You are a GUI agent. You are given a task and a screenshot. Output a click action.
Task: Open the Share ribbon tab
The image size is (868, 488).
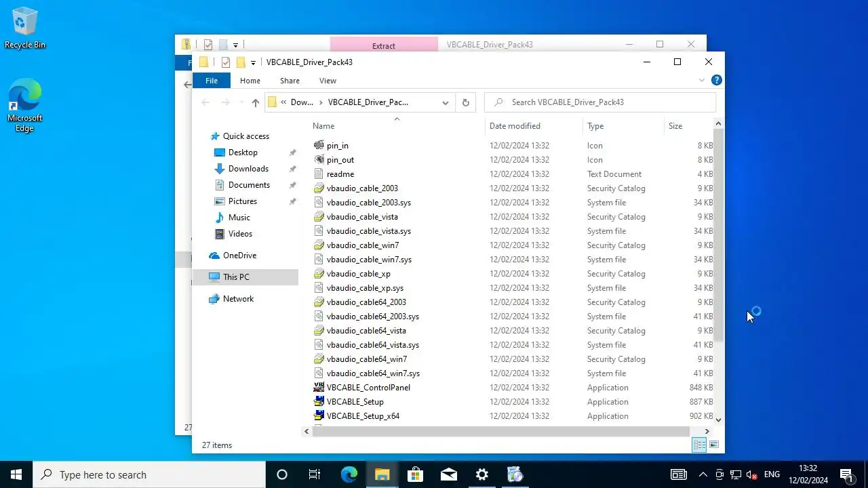tap(290, 81)
